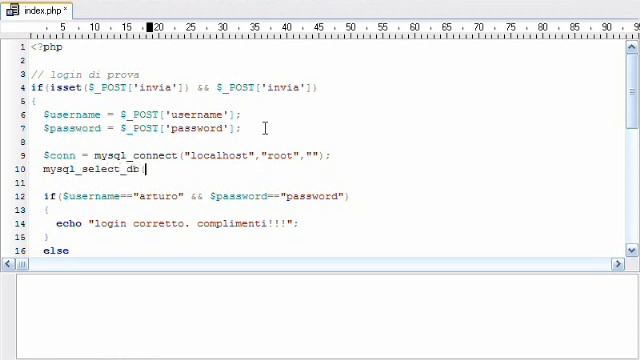Click line number 16 in gutter
640x360 pixels.
pyautogui.click(x=20, y=251)
